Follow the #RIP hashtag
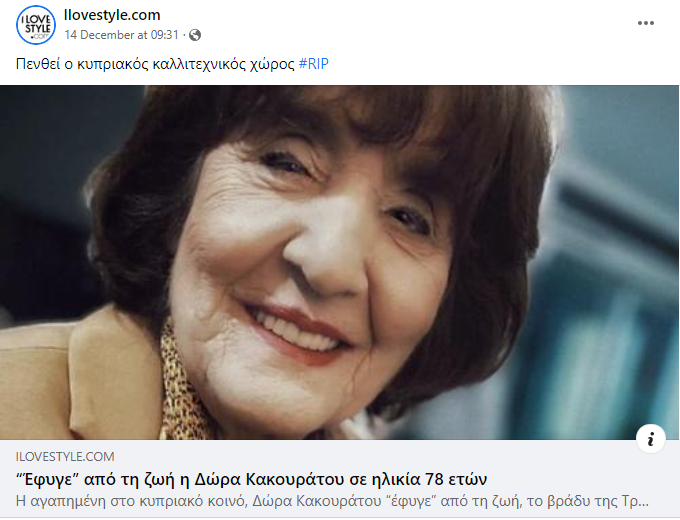 [314, 64]
